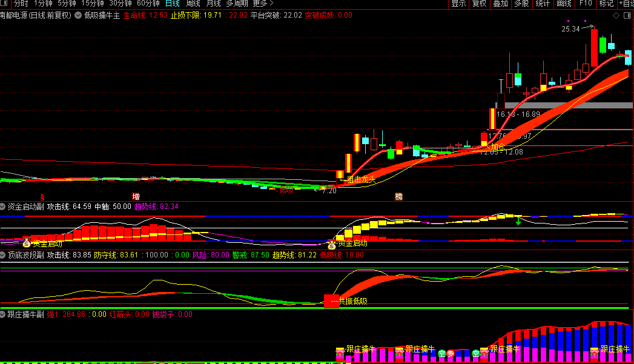Open the 复权 price adjustment menu
The width and height of the screenshot is (634, 364).
[x=480, y=4]
